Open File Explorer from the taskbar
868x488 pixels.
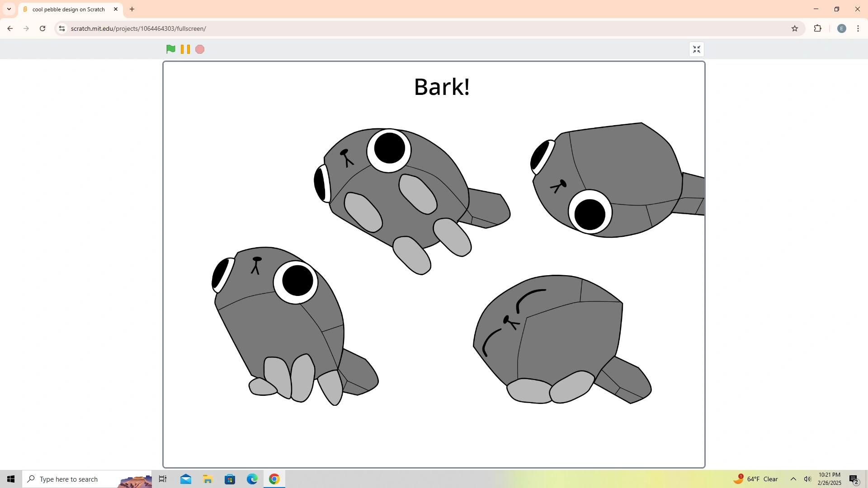[208, 479]
